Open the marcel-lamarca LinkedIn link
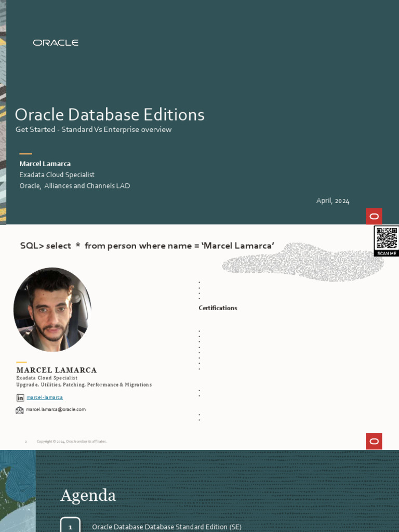This screenshot has width=399, height=532. 45,397
